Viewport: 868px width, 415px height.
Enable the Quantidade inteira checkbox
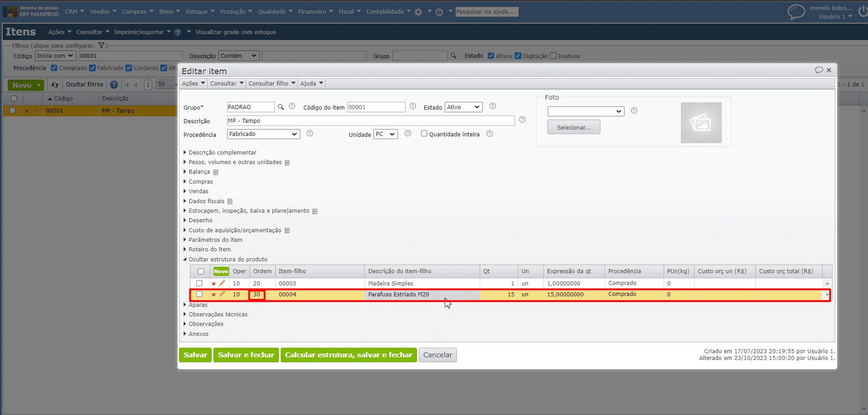tap(424, 134)
